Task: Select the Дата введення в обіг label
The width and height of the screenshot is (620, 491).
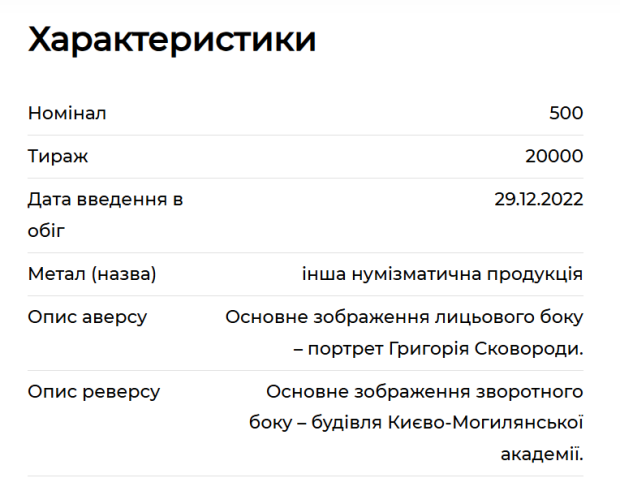Action: [105, 215]
